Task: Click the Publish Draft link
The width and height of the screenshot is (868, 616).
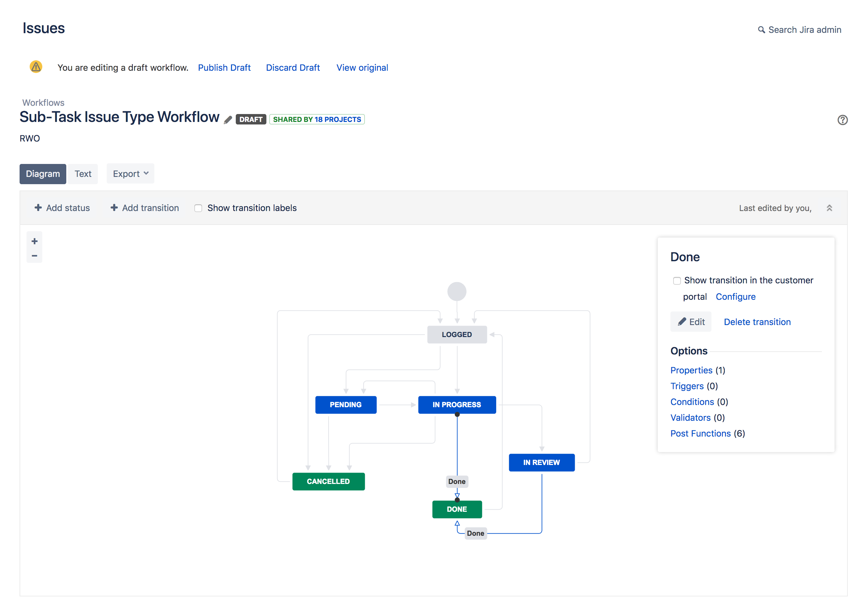Action: pyautogui.click(x=224, y=68)
